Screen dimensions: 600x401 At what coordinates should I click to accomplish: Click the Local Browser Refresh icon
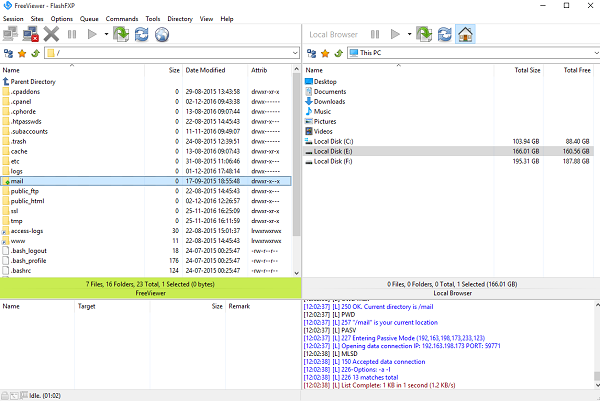[445, 34]
